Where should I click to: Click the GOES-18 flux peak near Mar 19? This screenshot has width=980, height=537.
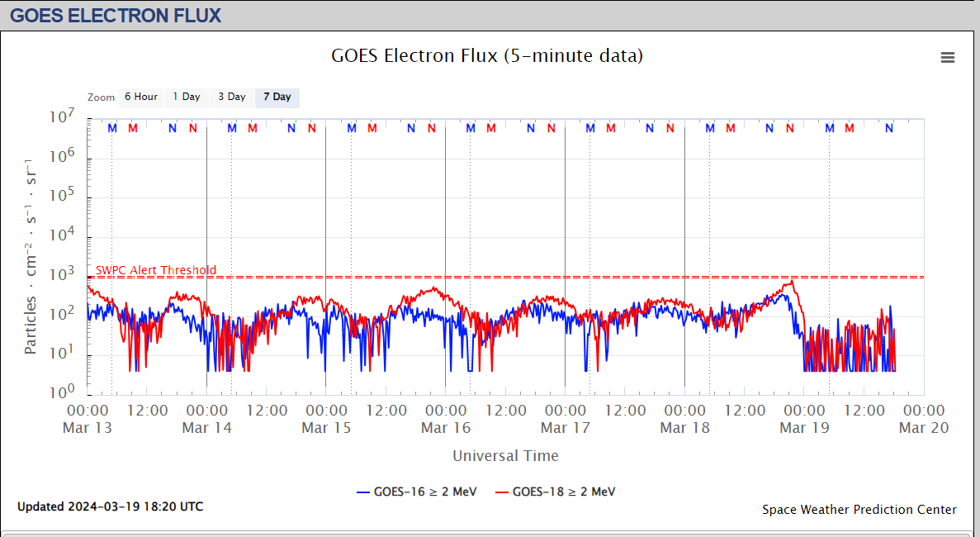(792, 282)
